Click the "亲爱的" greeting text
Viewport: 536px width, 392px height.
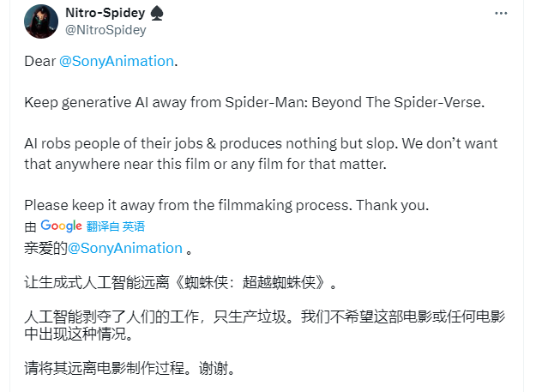pos(45,248)
